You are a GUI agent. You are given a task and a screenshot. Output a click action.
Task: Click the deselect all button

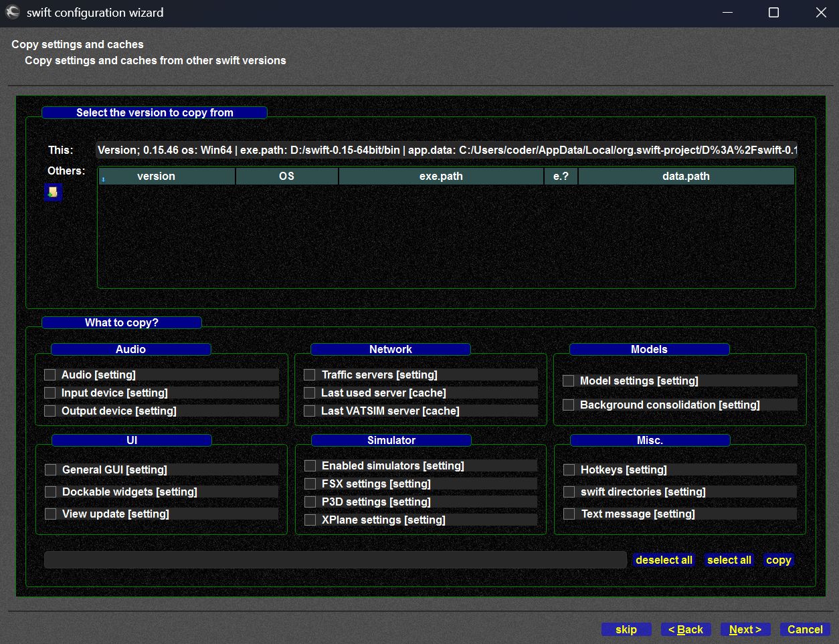pyautogui.click(x=664, y=560)
